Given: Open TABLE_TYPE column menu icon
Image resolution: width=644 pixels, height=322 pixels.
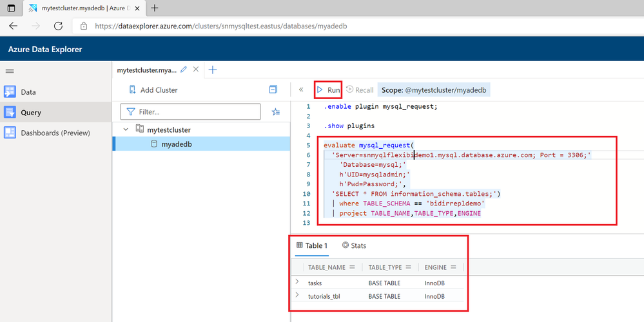Looking at the screenshot, I should 408,267.
